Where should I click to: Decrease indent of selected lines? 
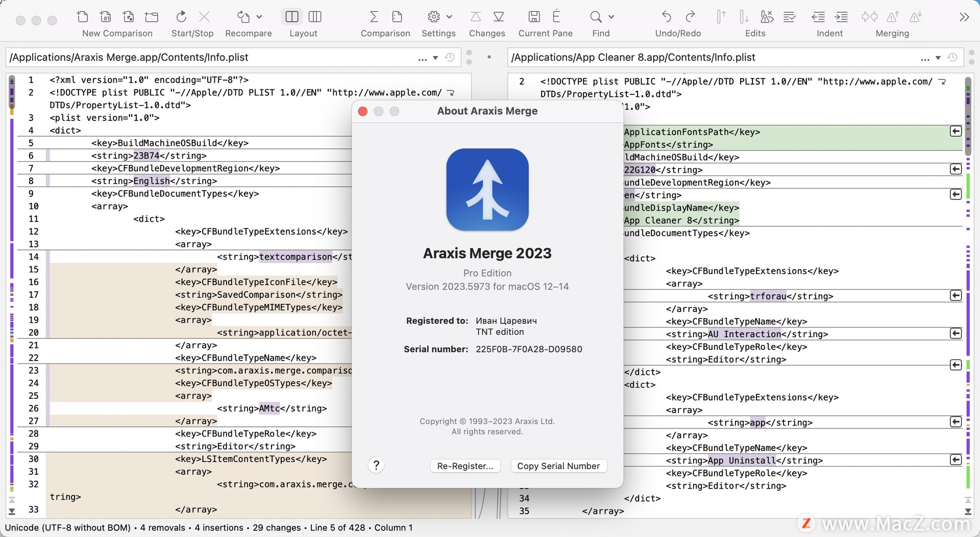[818, 17]
